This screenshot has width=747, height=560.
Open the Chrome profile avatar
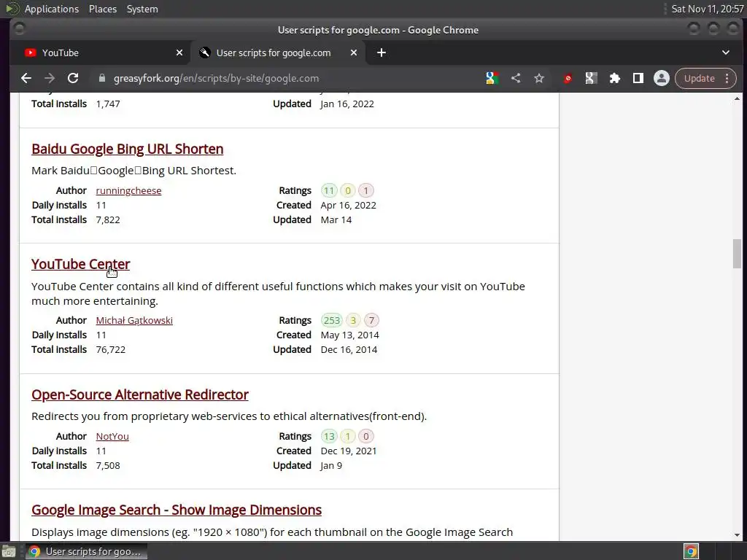(661, 78)
